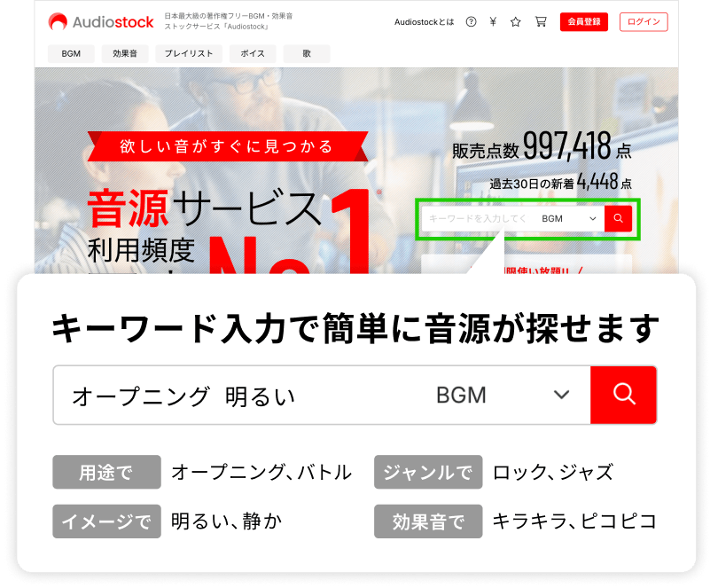The height and width of the screenshot is (588, 710).
Task: Click the large red search button
Action: coord(623,395)
